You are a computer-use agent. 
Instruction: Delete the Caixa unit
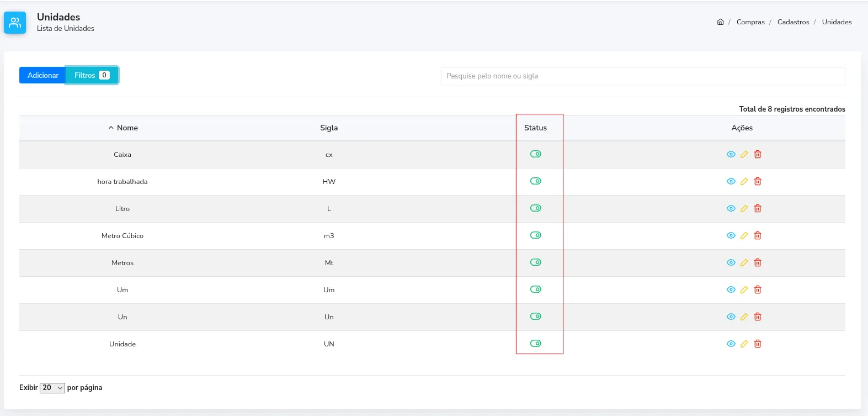click(758, 155)
